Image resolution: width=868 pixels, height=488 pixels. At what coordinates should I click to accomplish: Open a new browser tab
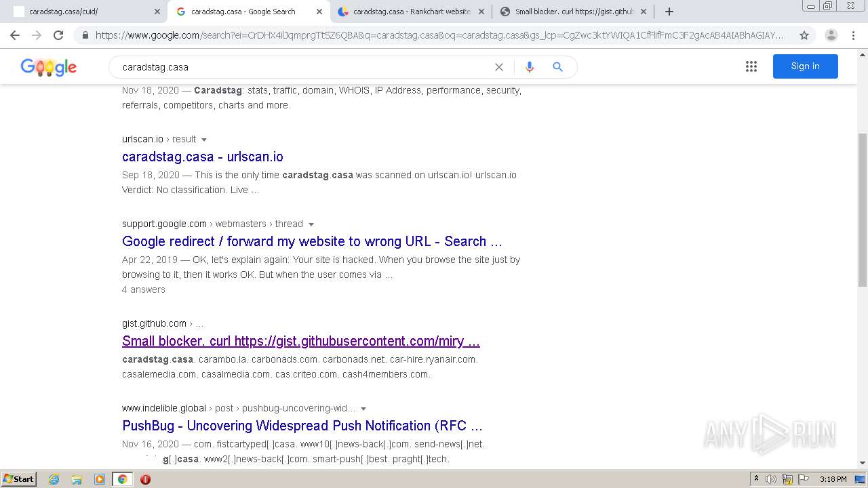[x=669, y=12]
